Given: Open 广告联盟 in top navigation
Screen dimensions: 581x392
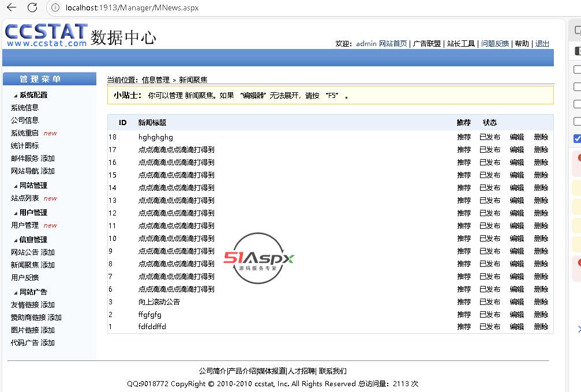Looking at the screenshot, I should pyautogui.click(x=427, y=44).
